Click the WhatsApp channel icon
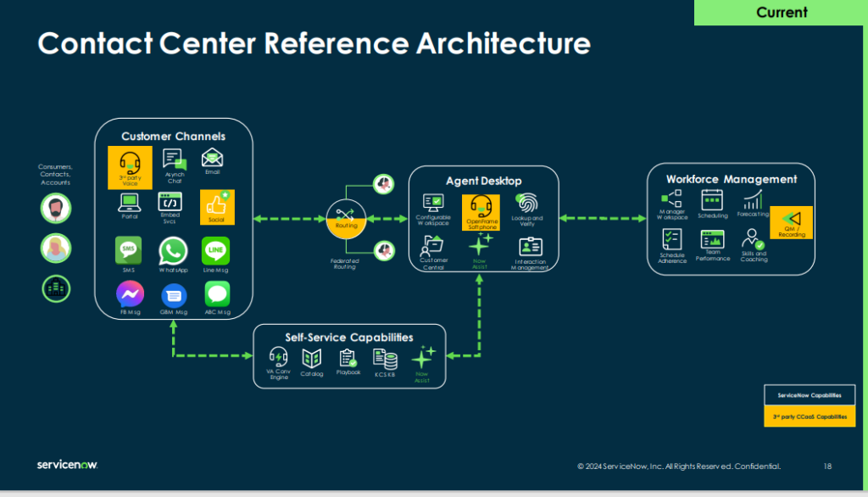Image resolution: width=868 pixels, height=497 pixels. click(x=172, y=252)
